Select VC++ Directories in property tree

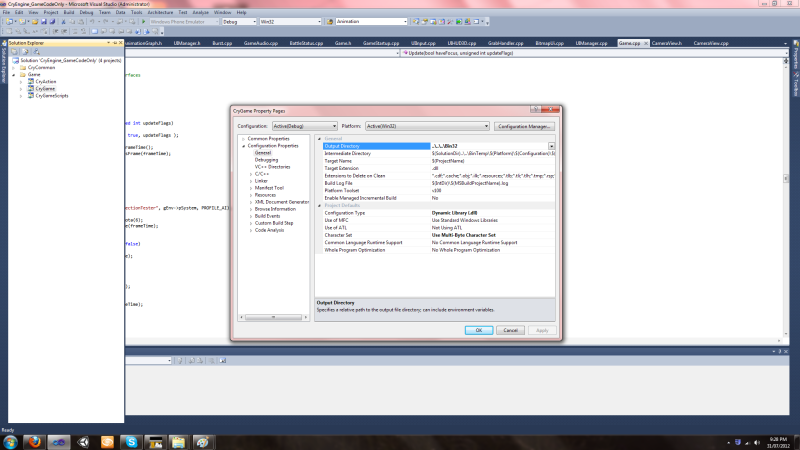272,167
